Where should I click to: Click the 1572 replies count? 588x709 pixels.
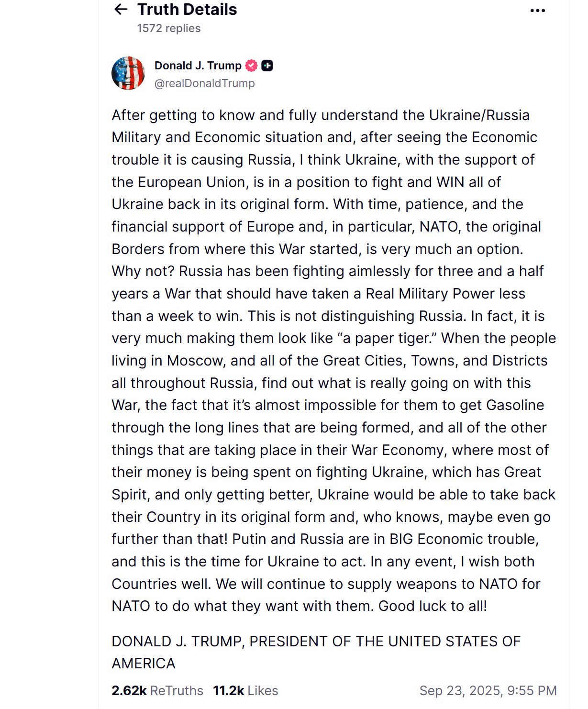point(168,28)
